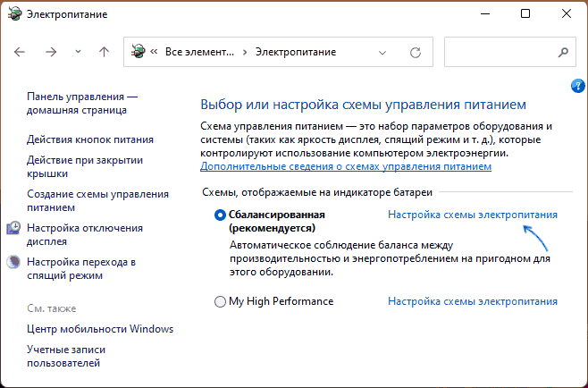Open the "Все элемент..." breadcrumb

[199, 52]
